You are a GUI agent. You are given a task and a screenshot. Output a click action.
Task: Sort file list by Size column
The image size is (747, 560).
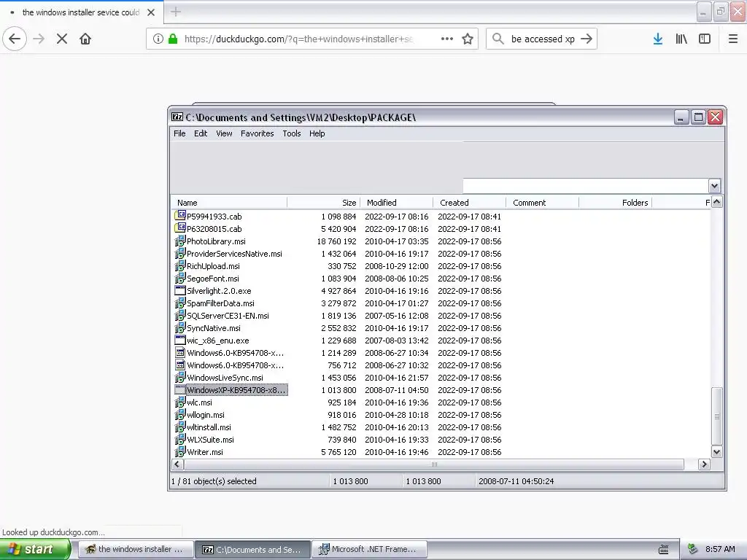tap(323, 203)
